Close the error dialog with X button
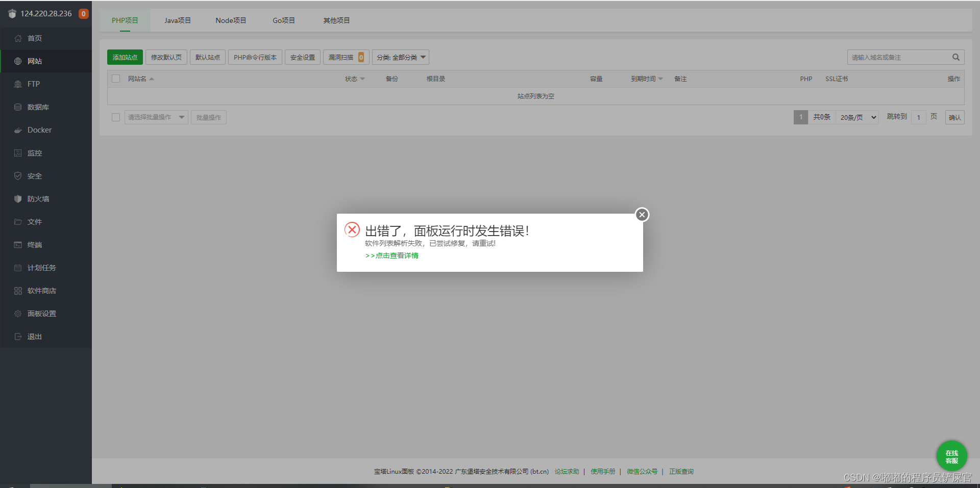This screenshot has height=488, width=980. coord(642,215)
